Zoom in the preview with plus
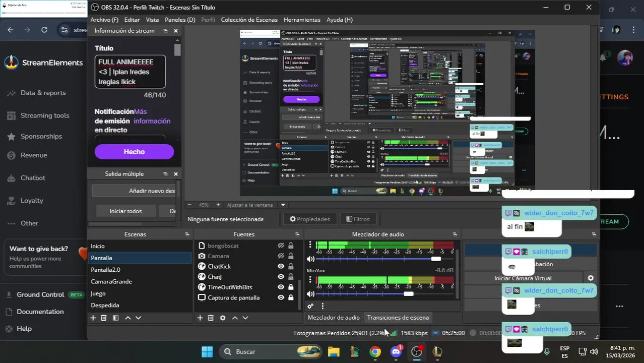This screenshot has height=363, width=644. click(218, 205)
